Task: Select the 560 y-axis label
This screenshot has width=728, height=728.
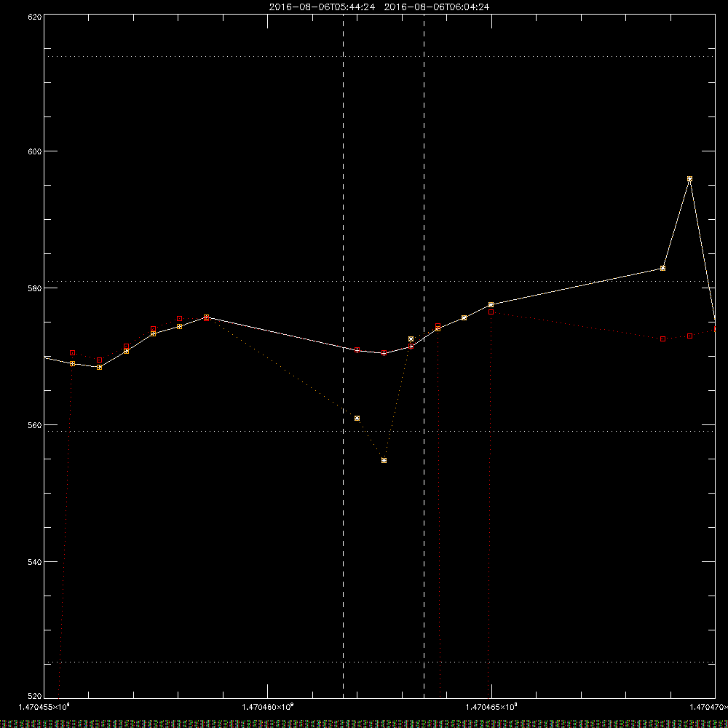Action: (36, 425)
